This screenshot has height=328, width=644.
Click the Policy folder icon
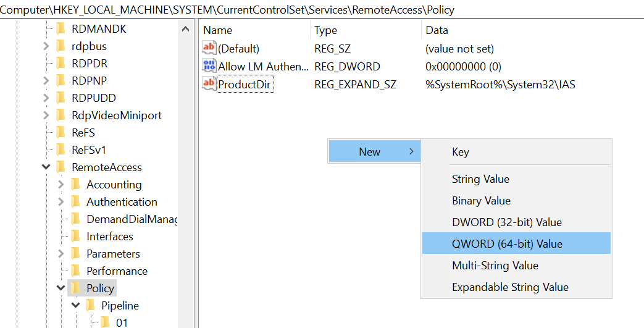point(75,288)
